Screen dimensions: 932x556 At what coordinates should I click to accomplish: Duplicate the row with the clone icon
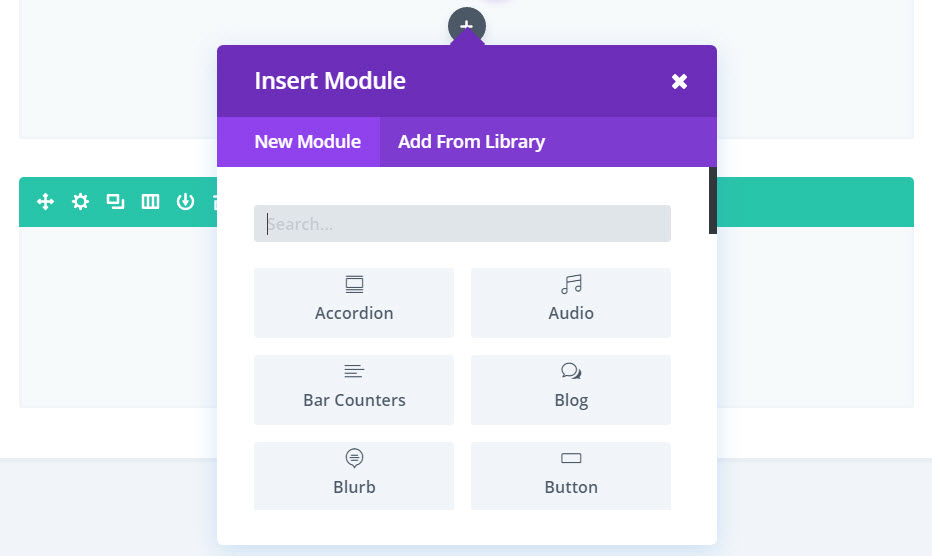coord(115,202)
